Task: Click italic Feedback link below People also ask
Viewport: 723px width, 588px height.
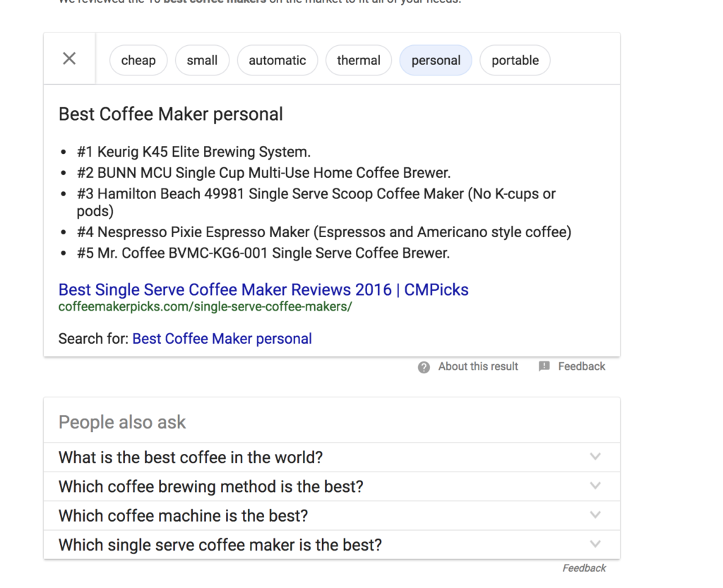Action: 584,568
